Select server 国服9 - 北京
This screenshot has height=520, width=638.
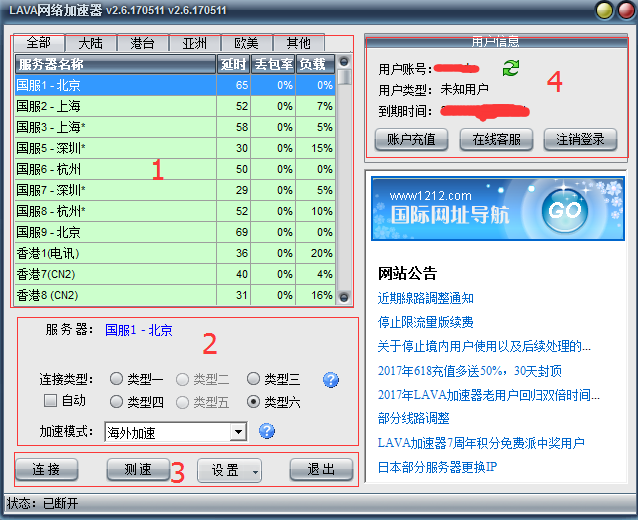(175, 232)
